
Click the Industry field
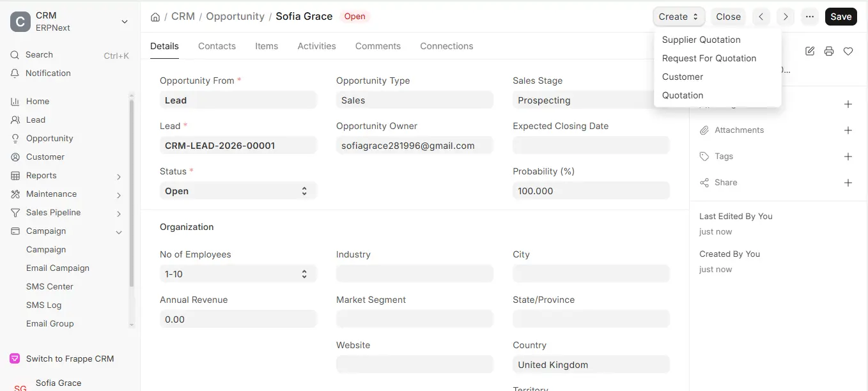(x=415, y=274)
